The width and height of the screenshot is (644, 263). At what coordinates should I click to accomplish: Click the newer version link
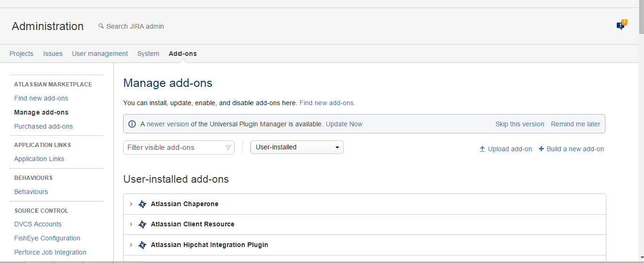168,124
